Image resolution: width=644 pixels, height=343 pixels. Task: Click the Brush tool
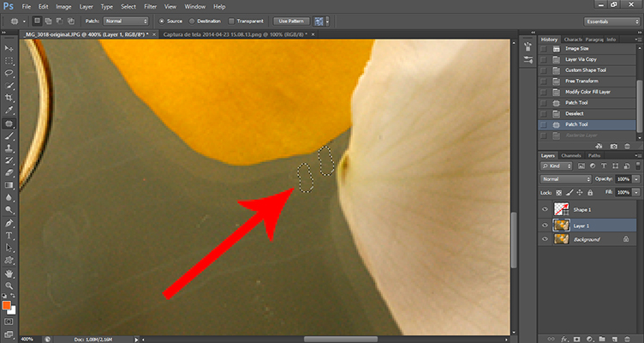pos(9,135)
